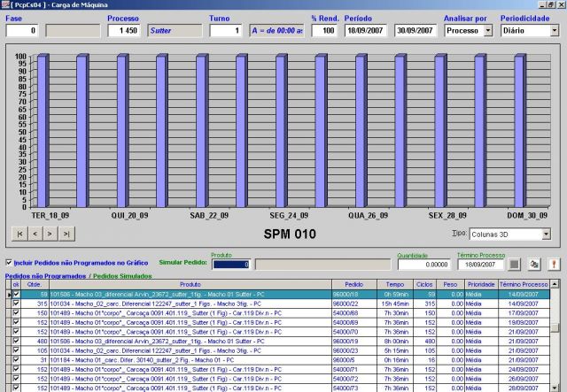Image resolution: width=567 pixels, height=392 pixels.
Task: Select row with pedido 96000/22
Action: coord(277,304)
